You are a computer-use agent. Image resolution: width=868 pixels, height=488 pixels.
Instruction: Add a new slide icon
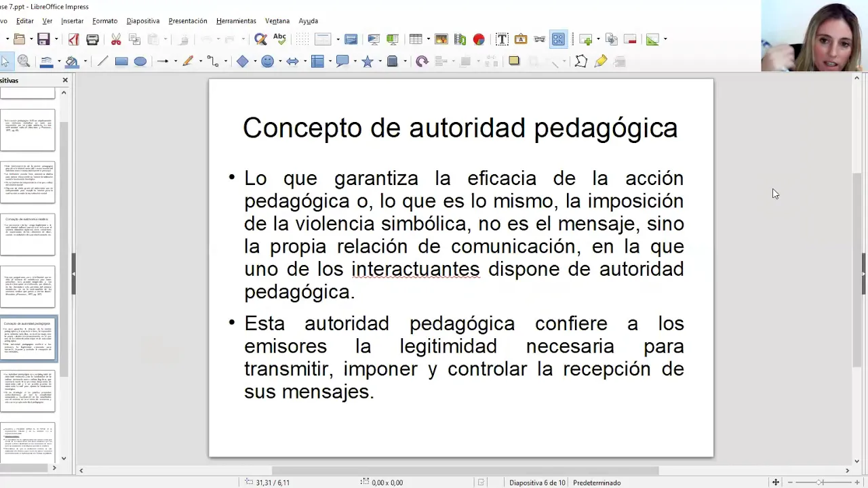point(586,39)
